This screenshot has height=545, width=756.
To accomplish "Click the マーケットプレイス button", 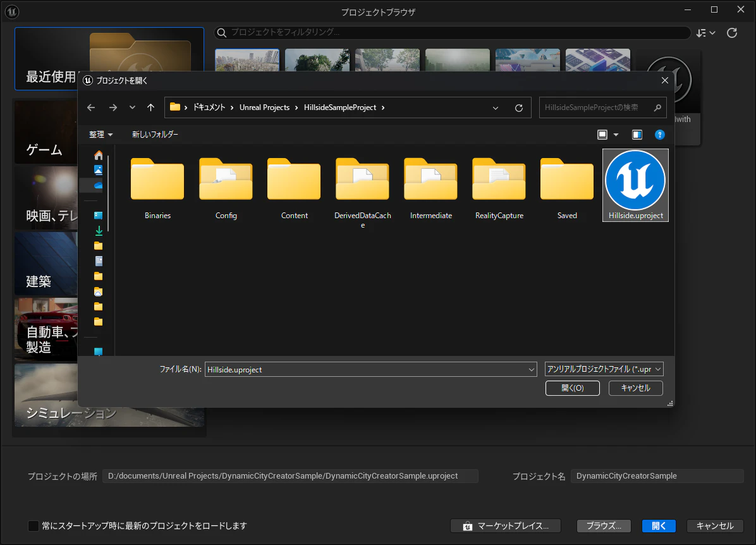I will pos(506,525).
